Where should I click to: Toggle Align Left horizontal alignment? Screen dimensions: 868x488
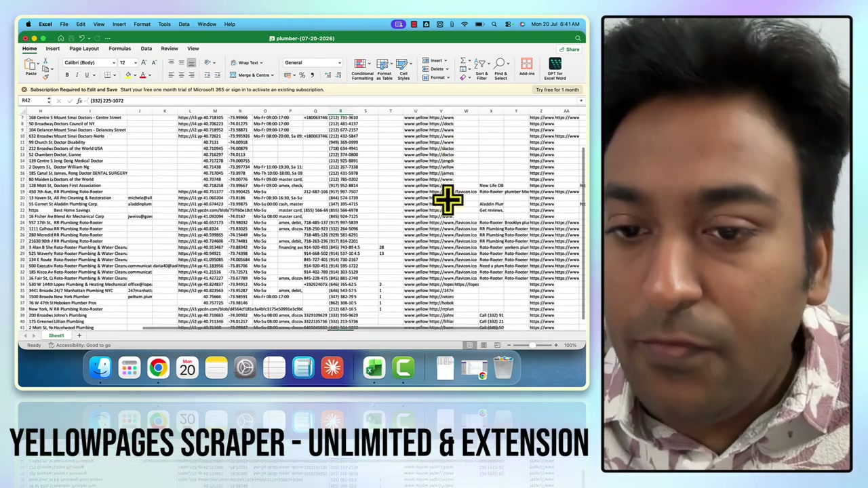171,75
